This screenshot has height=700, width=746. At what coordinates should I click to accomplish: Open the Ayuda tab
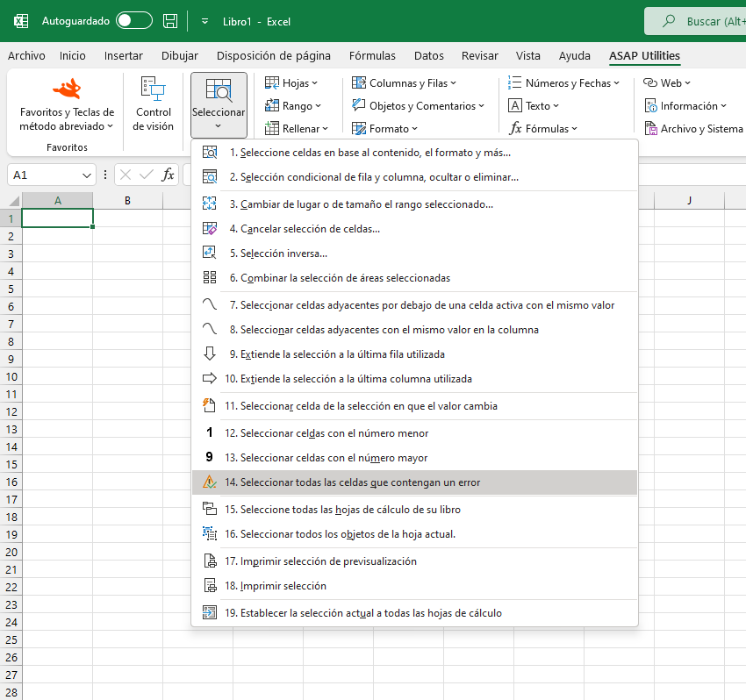coord(574,55)
